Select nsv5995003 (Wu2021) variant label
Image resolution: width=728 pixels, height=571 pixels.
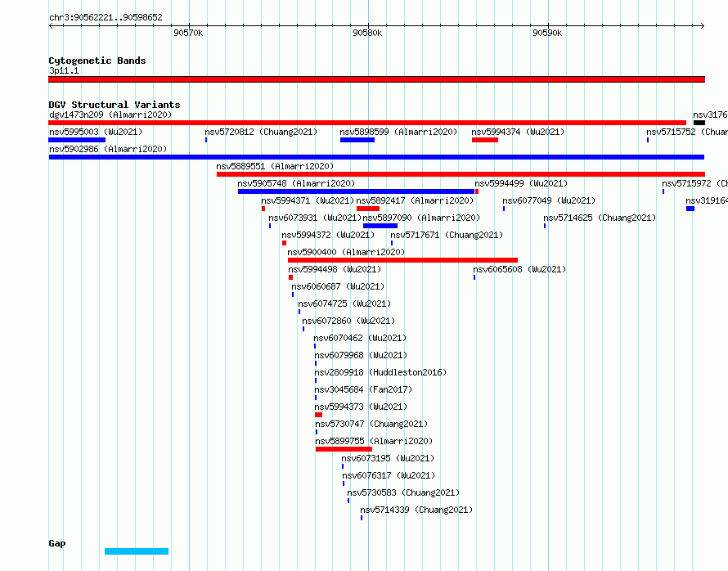click(x=96, y=132)
